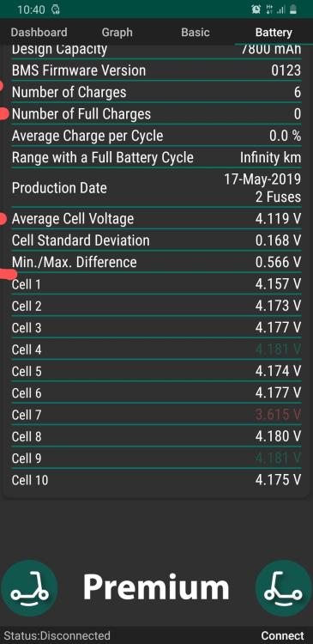Switch to the Dashboard tab
This screenshot has width=313, height=644.
coord(39,33)
